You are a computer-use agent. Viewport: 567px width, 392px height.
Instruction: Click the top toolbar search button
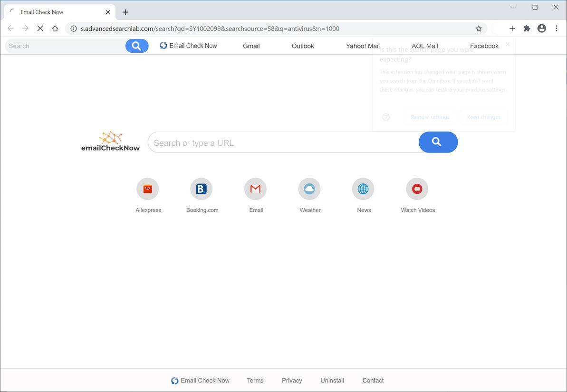pos(137,46)
